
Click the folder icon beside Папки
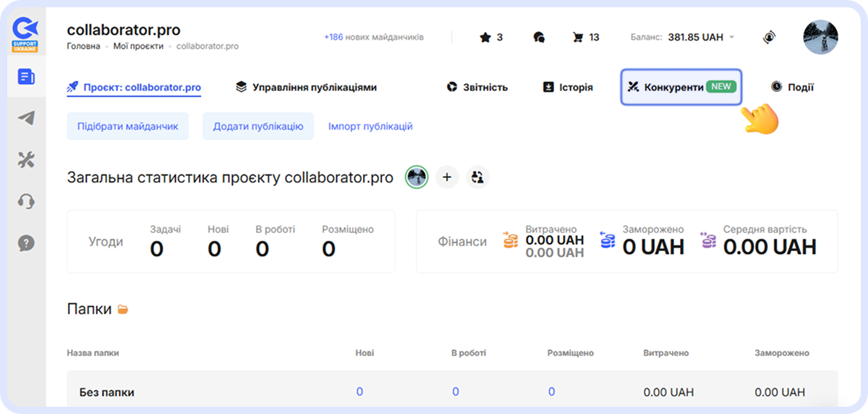click(123, 310)
